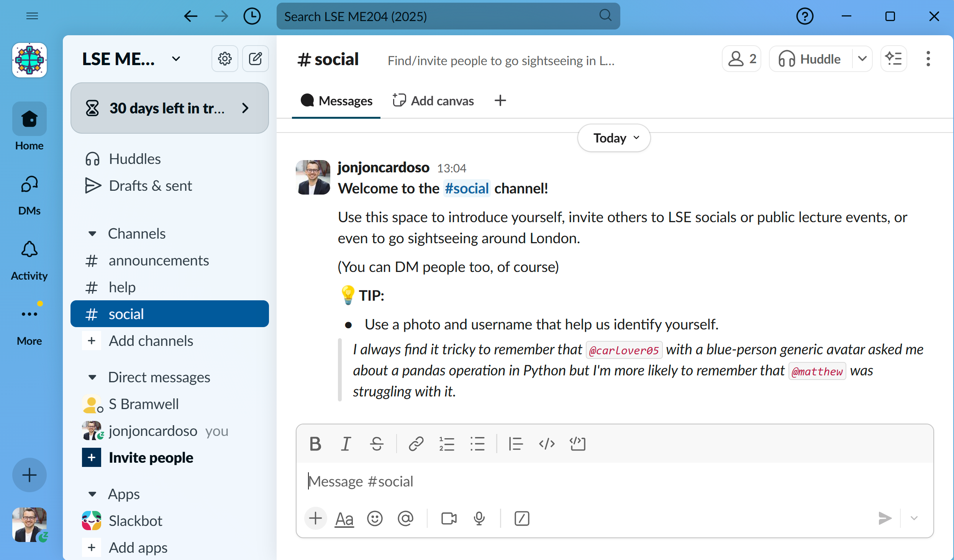Collapse the Channels section
Screen dimensions: 954x560
(x=92, y=234)
